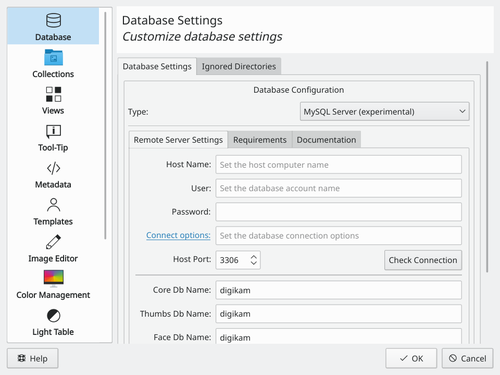500x375 pixels.
Task: Click the Host Port value 3306
Action: [229, 260]
